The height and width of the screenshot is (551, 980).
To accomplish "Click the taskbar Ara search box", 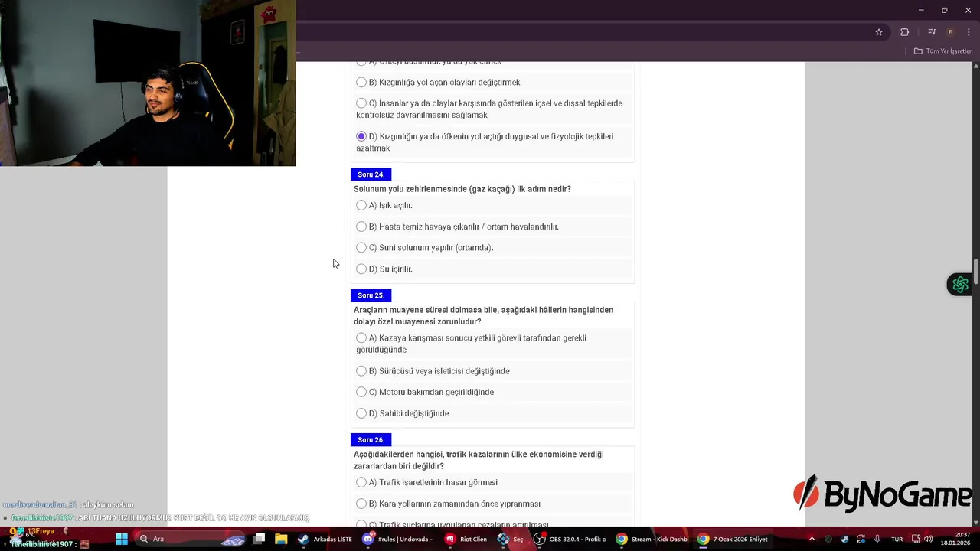I will click(x=190, y=539).
